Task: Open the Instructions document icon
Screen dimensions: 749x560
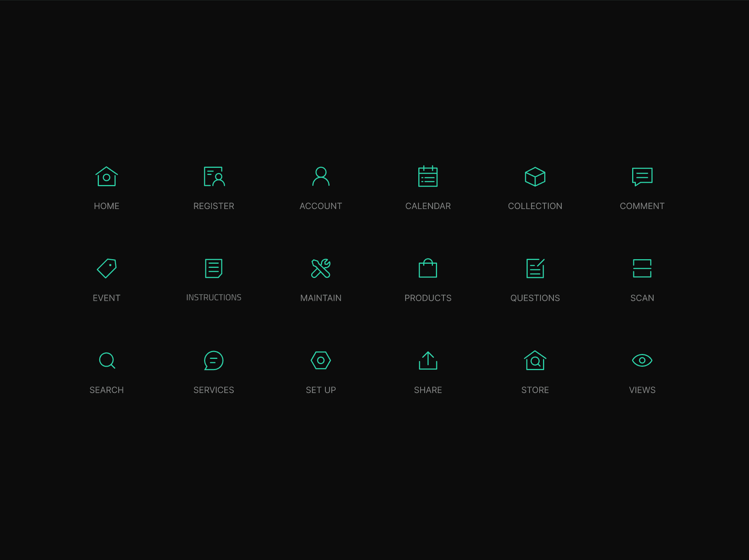Action: click(x=214, y=268)
